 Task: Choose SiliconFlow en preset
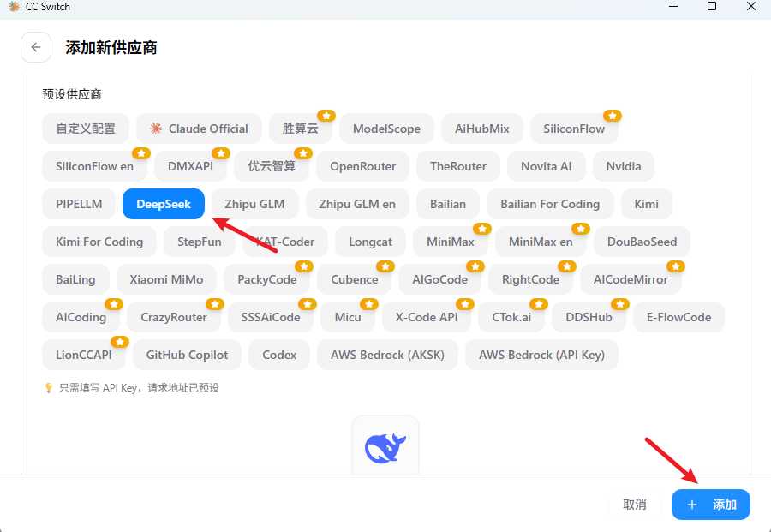coord(94,167)
